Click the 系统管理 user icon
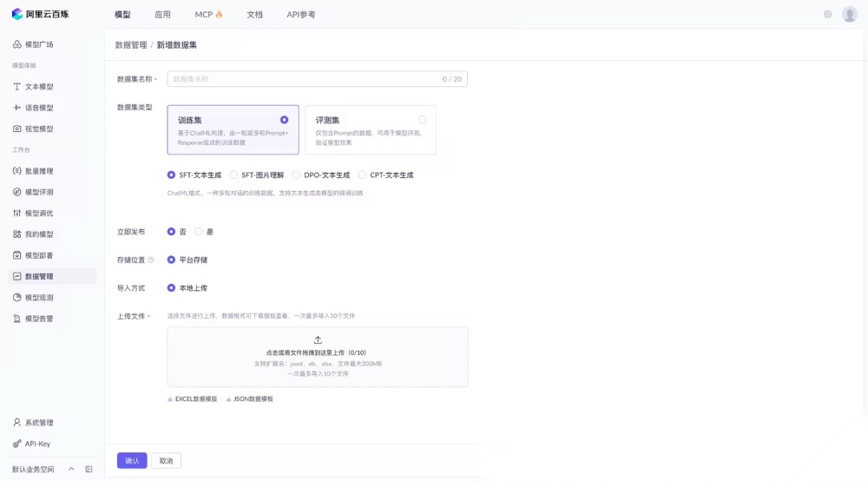Screen dimensions: 868x481 point(17,422)
